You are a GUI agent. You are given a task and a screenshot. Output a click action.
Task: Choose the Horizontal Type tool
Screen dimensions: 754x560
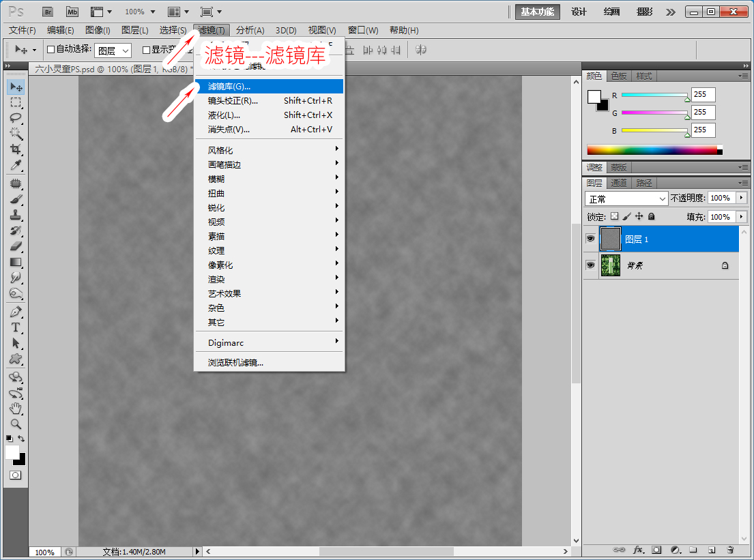coord(16,327)
